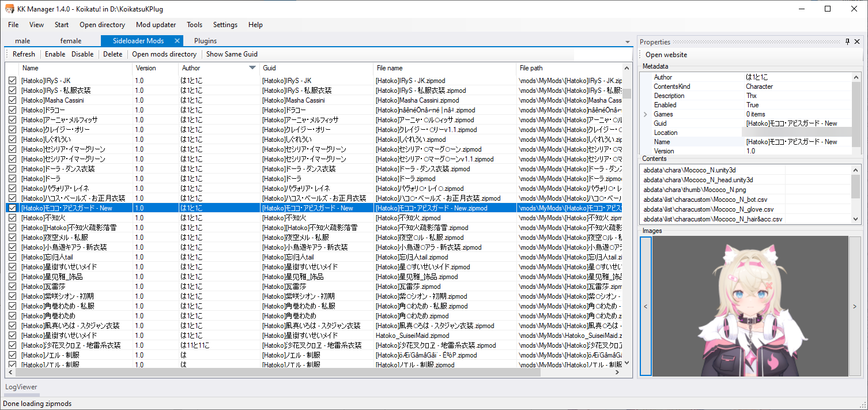Click the Delete toolbar button
The height and width of the screenshot is (410, 868).
112,54
